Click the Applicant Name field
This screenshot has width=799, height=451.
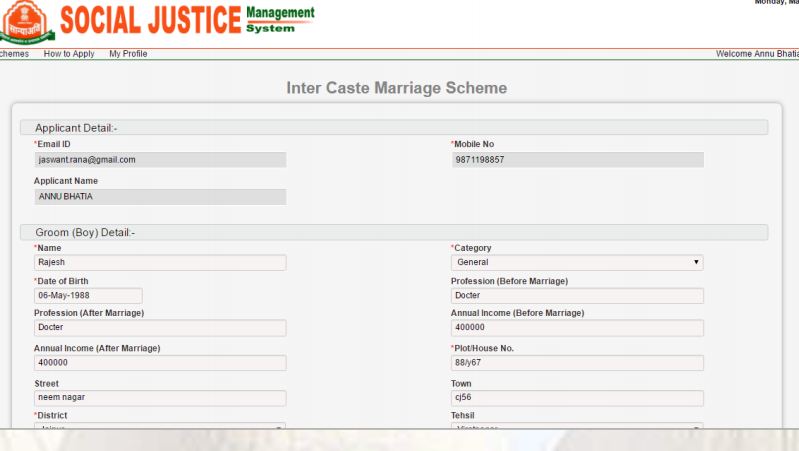[x=160, y=197]
